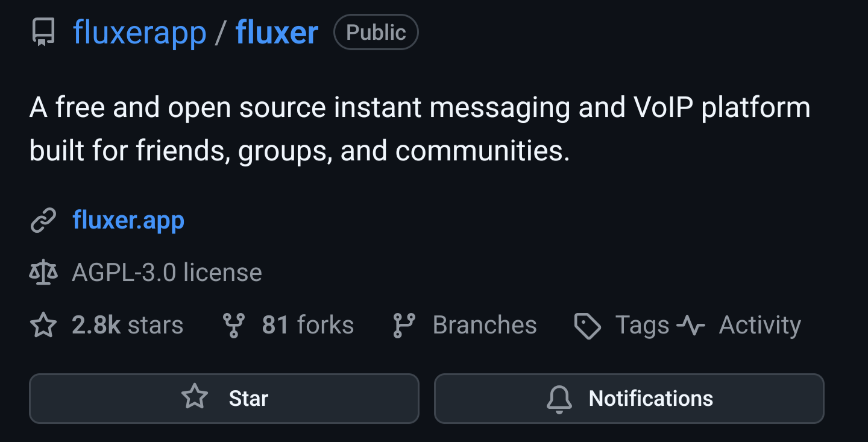Click the repository book icon
The width and height of the screenshot is (868, 442).
point(43,33)
